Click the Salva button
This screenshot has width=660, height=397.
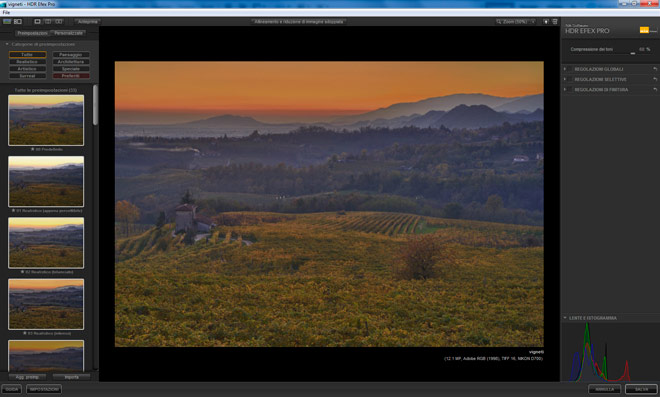tap(641, 389)
